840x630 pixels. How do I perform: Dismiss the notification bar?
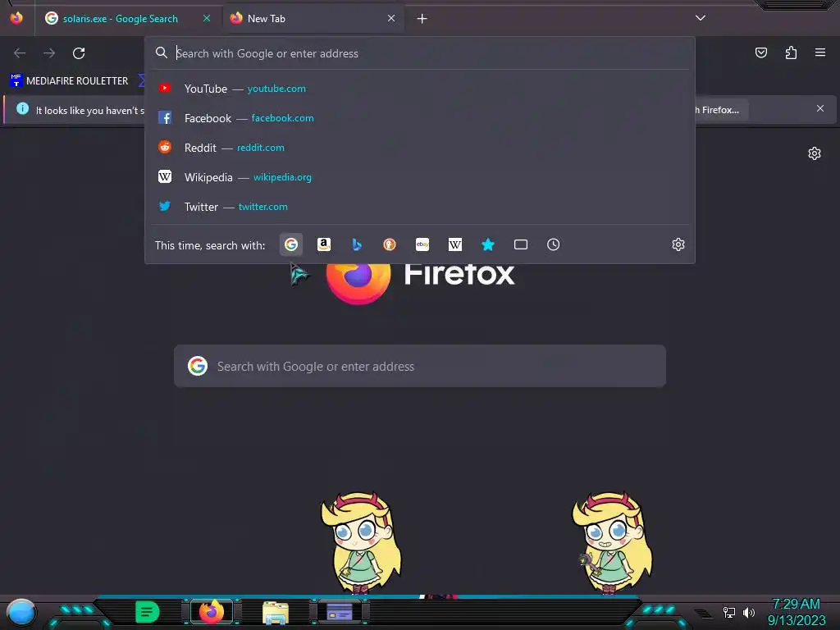820,109
